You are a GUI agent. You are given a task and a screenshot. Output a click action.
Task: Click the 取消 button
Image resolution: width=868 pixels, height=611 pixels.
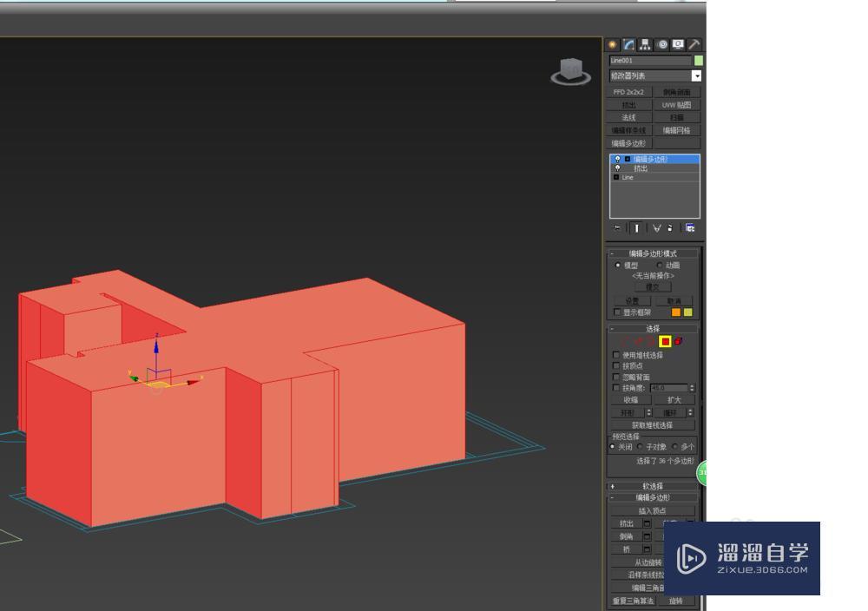[674, 300]
